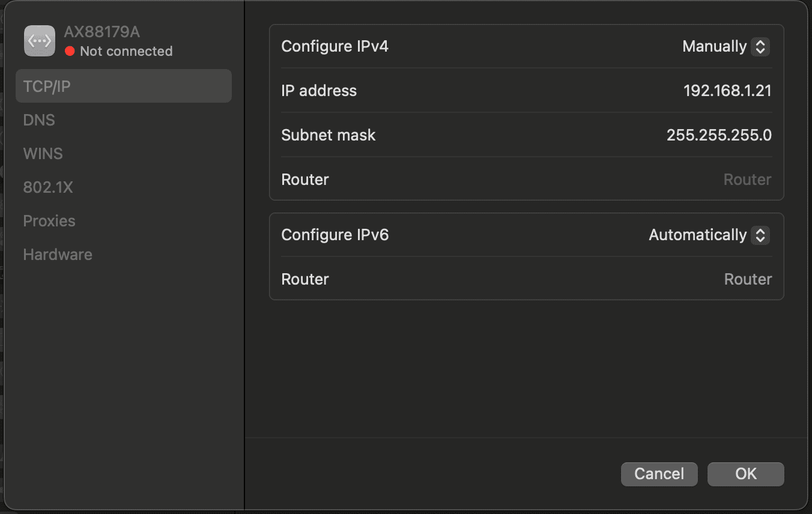
Task: Open the Configure IPv4 Manually dropdown
Action: [x=726, y=47]
